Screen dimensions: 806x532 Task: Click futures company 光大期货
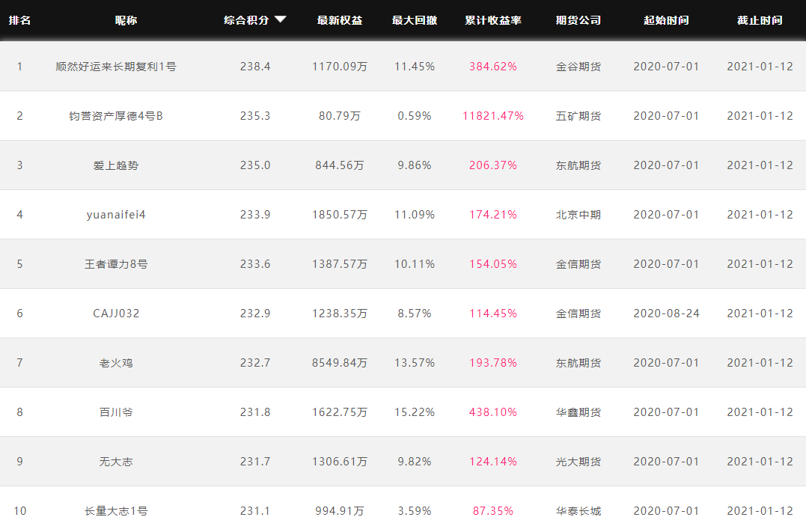(x=578, y=461)
